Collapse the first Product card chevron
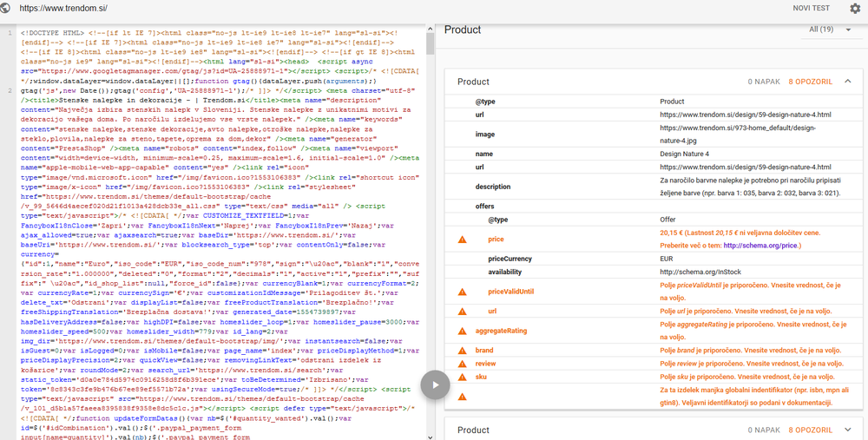Screen dimensions: 868x440 click(847, 82)
